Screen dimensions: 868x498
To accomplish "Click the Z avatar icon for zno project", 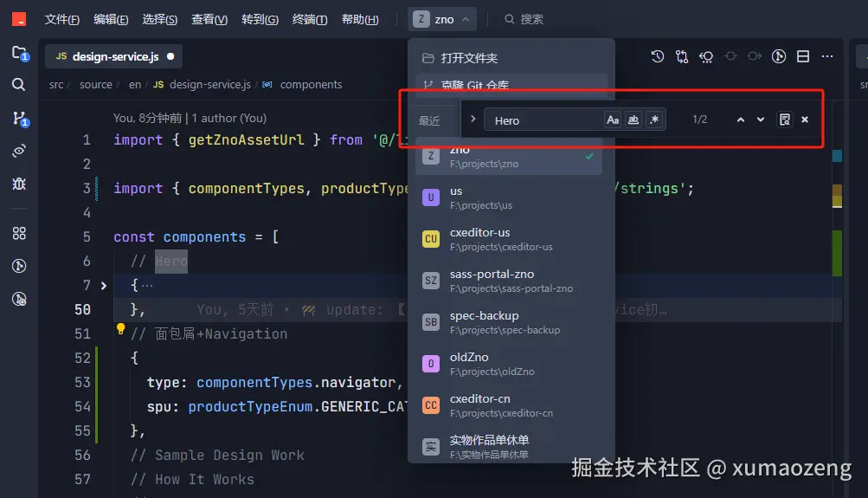I will pos(431,156).
